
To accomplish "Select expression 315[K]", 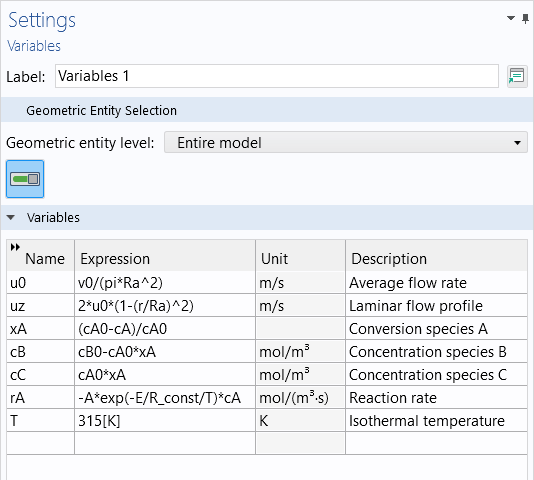I will (x=165, y=421).
